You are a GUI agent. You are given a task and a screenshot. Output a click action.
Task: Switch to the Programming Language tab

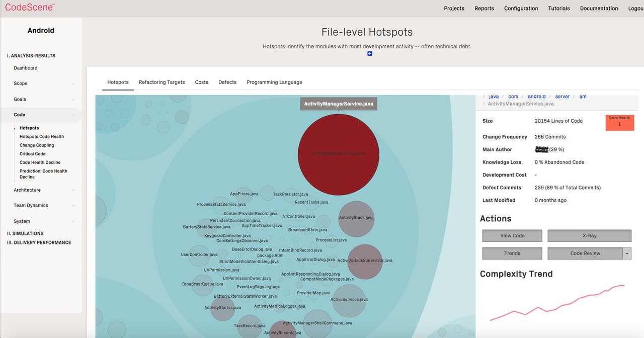pyautogui.click(x=275, y=82)
